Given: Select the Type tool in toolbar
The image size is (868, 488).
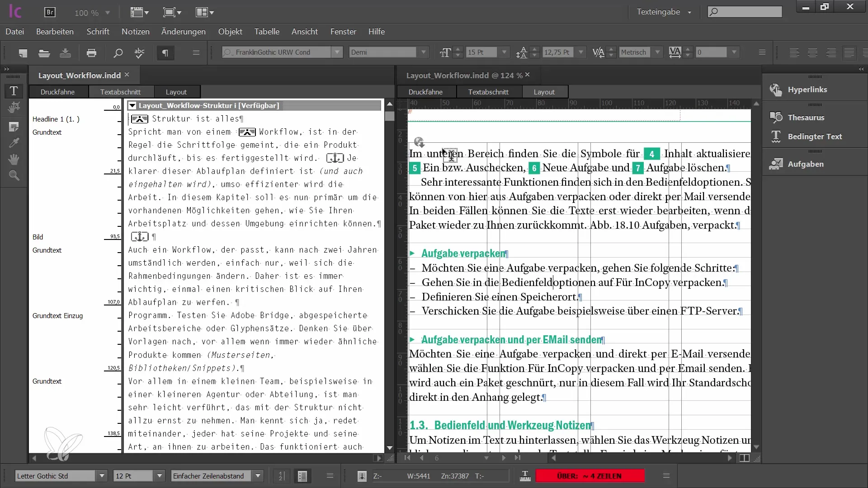Looking at the screenshot, I should pos(14,91).
